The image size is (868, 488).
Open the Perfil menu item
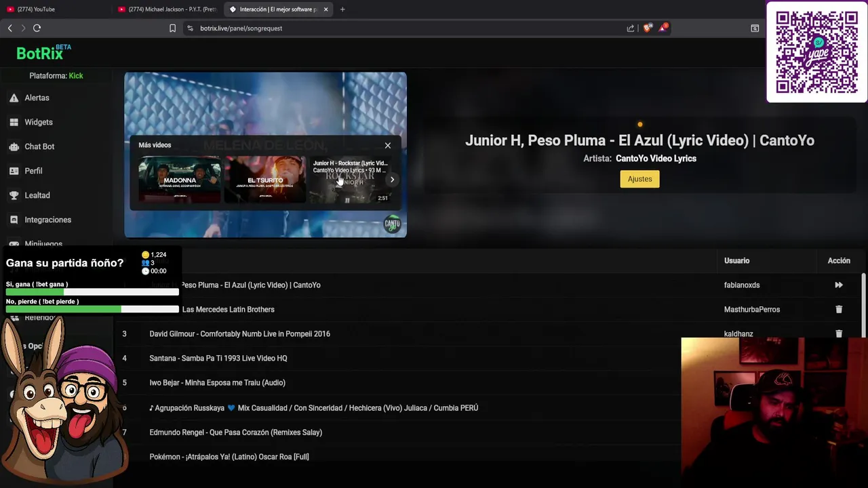pyautogui.click(x=33, y=171)
